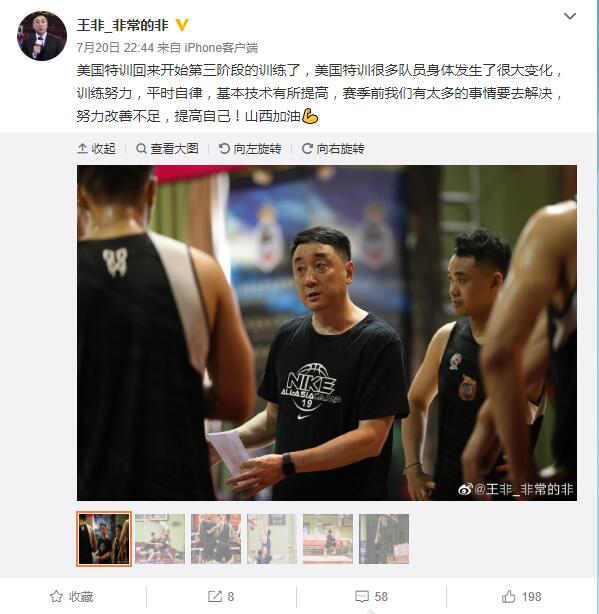Select the sixth photo thumbnail
599x614 pixels.
click(x=384, y=539)
